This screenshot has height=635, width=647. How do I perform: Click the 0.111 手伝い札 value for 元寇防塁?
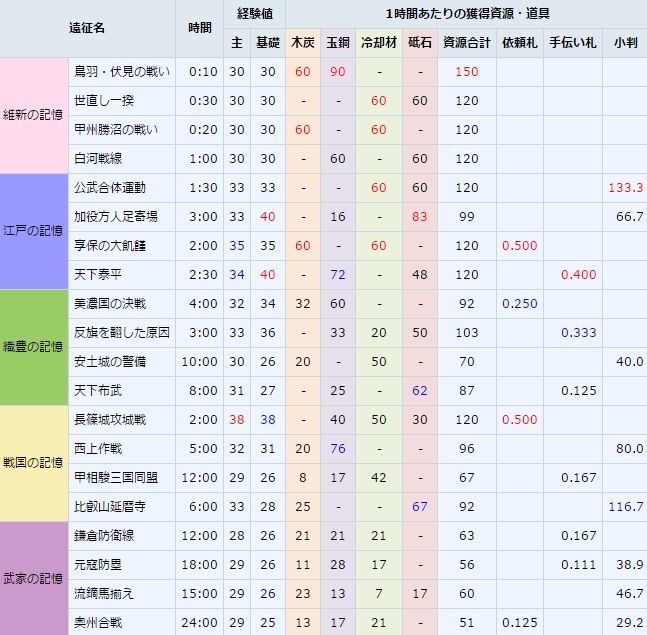click(x=578, y=564)
